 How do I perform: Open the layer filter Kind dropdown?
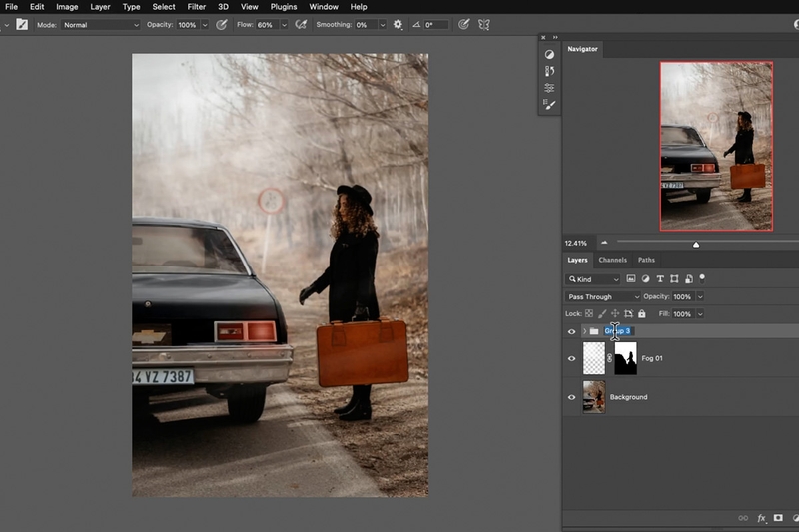[x=592, y=279]
